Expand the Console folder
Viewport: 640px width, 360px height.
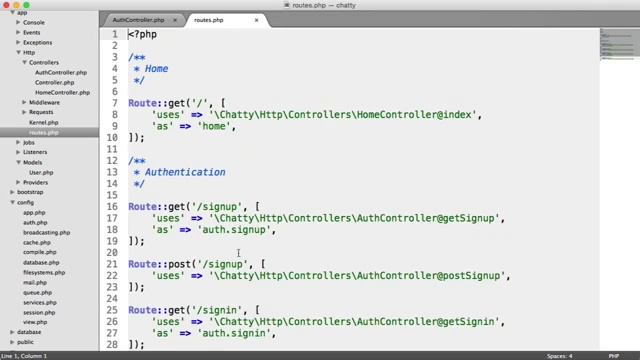18,22
